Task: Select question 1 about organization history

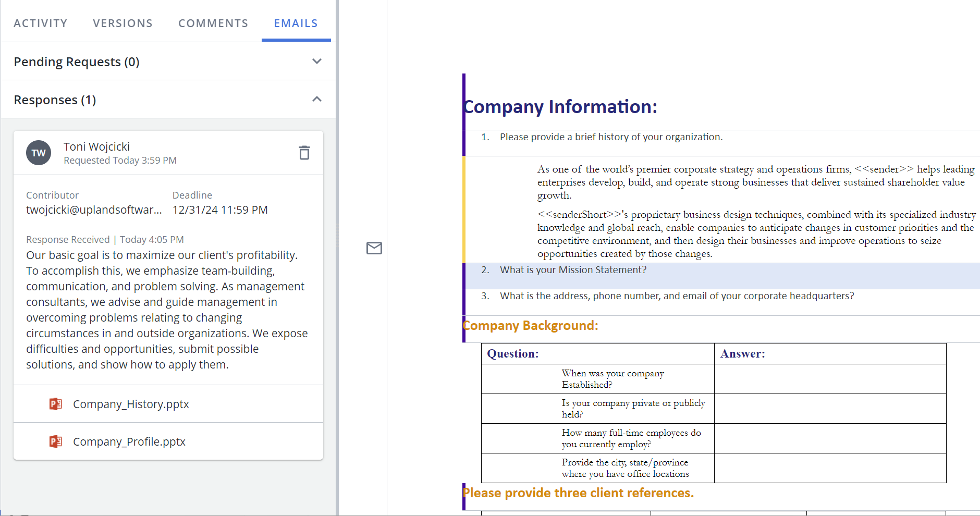Action: [611, 137]
